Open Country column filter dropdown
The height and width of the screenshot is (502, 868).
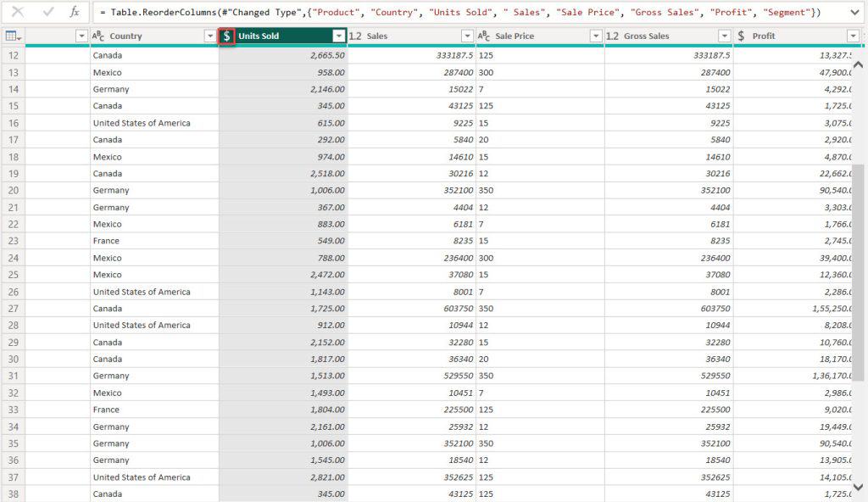[210, 36]
